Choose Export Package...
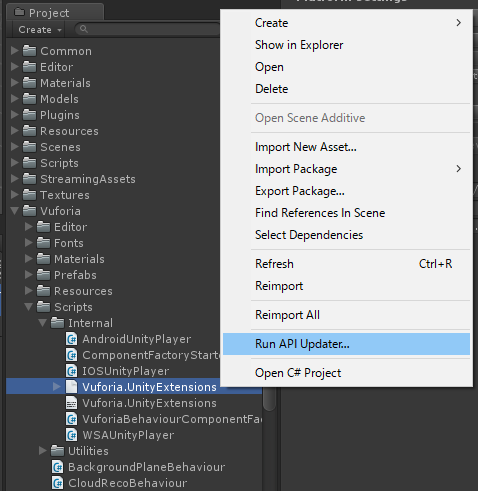Image resolution: width=478 pixels, height=491 pixels. (346, 191)
